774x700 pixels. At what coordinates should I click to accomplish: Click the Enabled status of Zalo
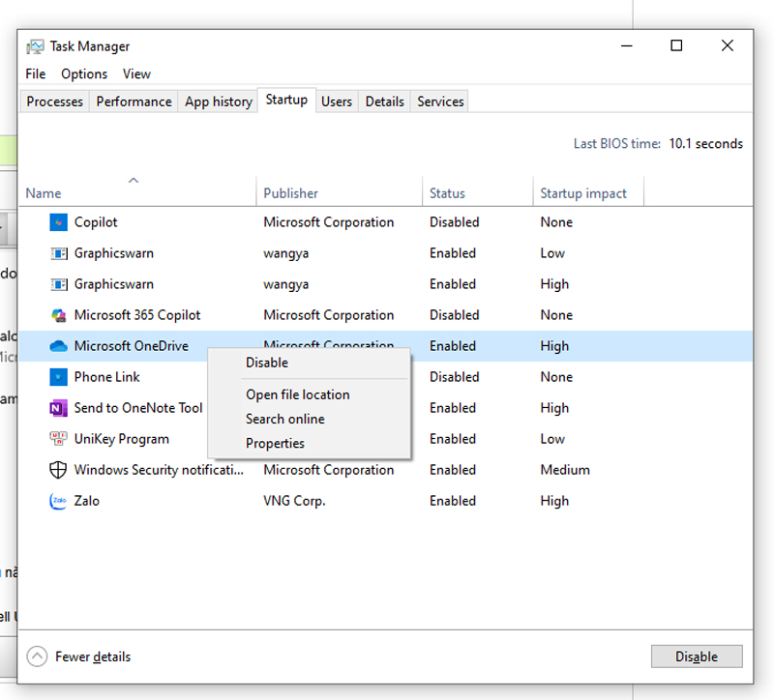point(453,501)
